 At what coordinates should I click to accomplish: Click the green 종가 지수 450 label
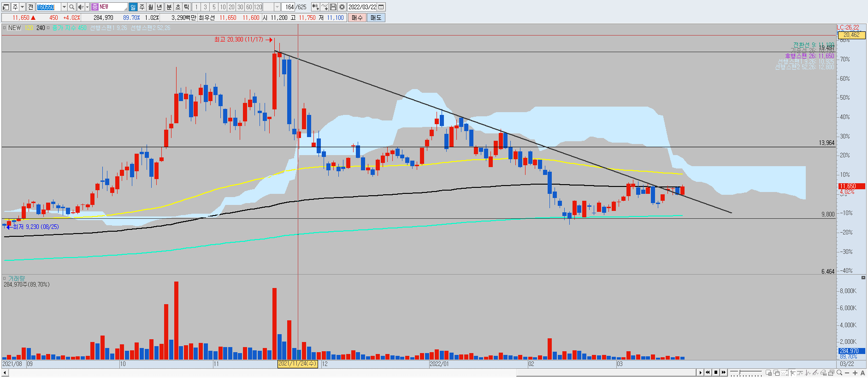point(69,28)
